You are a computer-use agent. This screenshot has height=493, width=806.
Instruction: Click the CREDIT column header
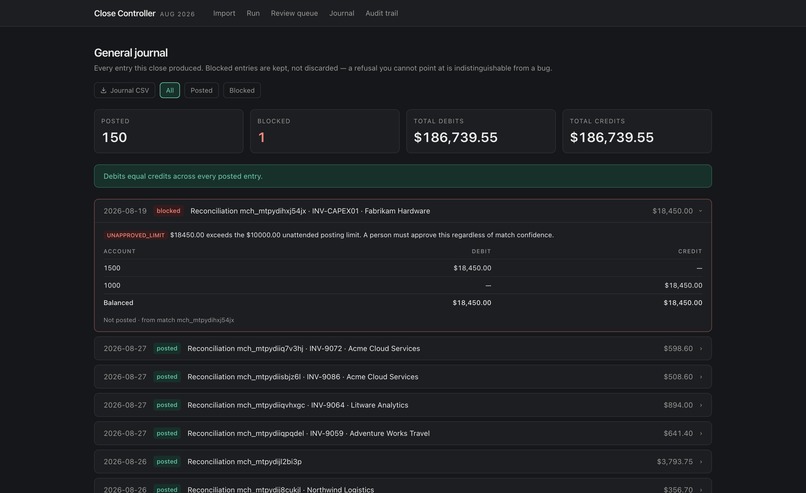[690, 251]
